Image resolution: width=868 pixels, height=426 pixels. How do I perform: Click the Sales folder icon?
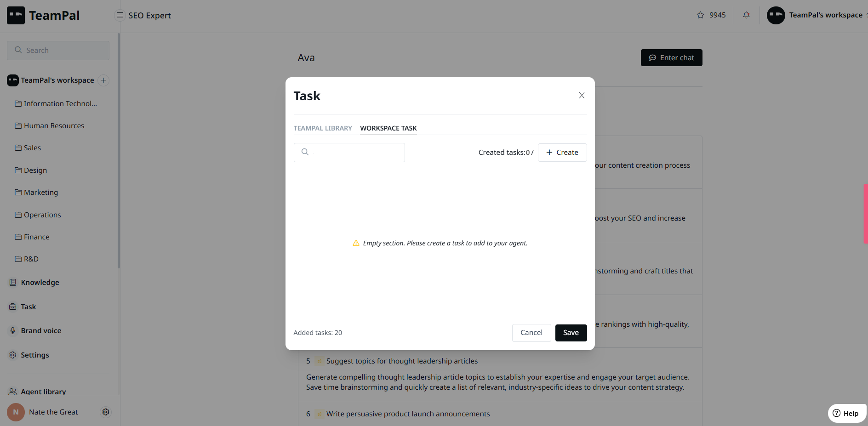coord(18,148)
